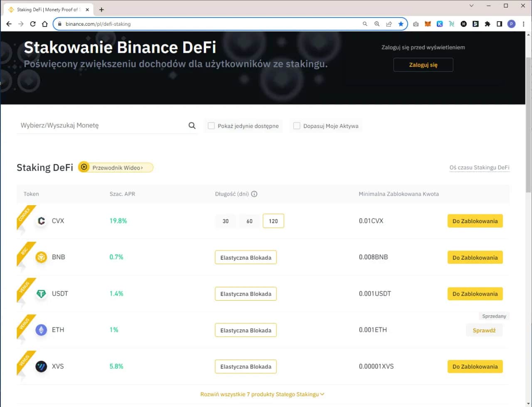Image resolution: width=532 pixels, height=407 pixels.
Task: Open Przewodnik Wideo video guide
Action: (115, 167)
